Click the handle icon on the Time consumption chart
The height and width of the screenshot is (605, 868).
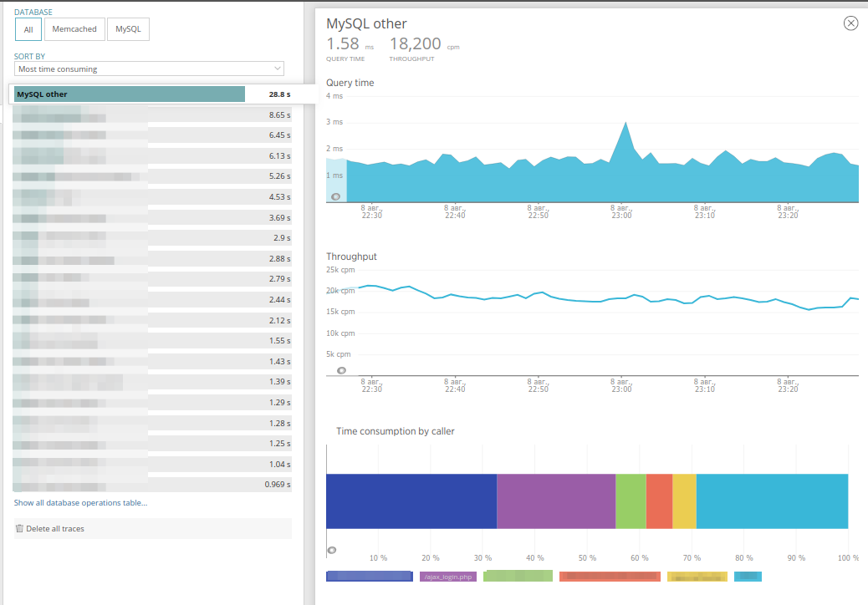coord(332,549)
